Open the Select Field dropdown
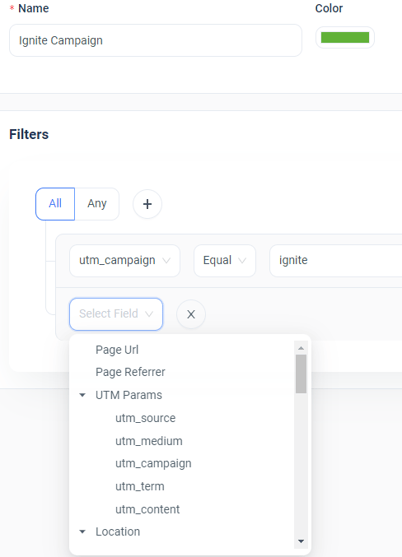Viewport: 402px width, 557px height. pos(116,314)
